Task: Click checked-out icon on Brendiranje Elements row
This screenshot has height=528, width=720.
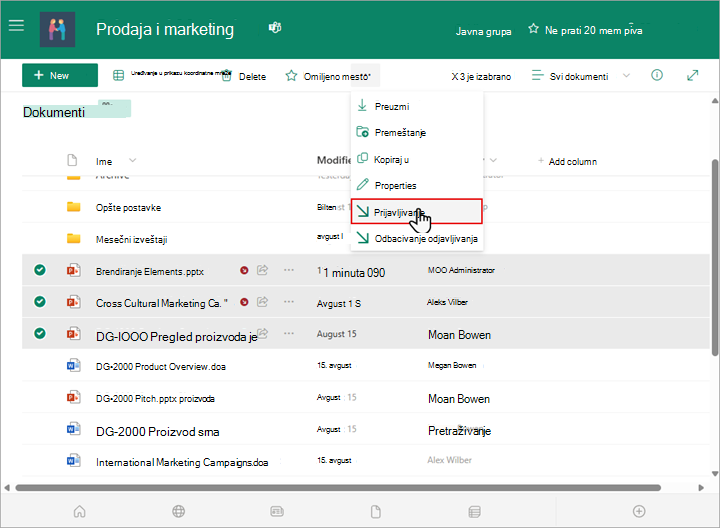Action: click(x=244, y=270)
